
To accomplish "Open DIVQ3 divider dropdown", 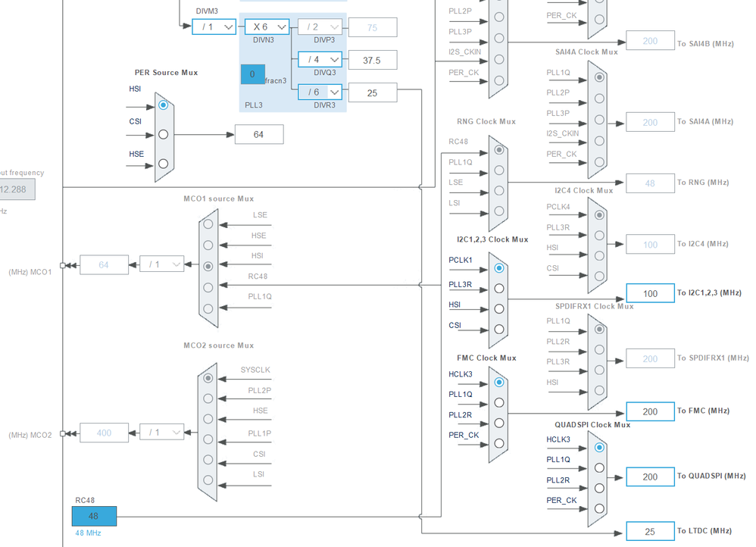I will click(x=320, y=59).
